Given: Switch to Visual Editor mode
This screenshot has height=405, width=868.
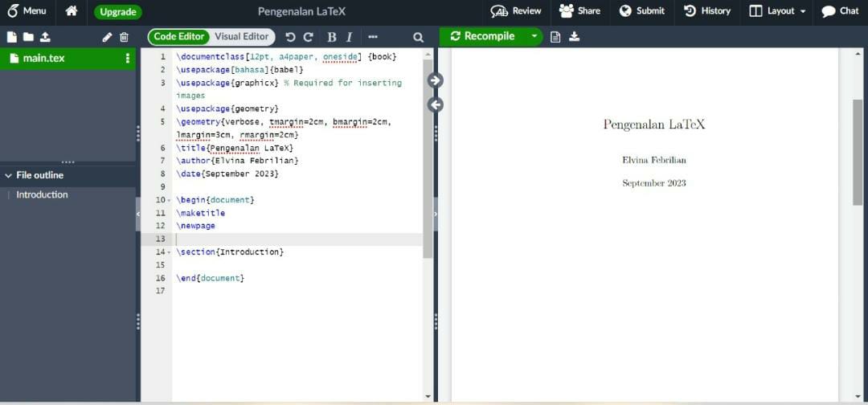Looking at the screenshot, I should click(x=242, y=37).
